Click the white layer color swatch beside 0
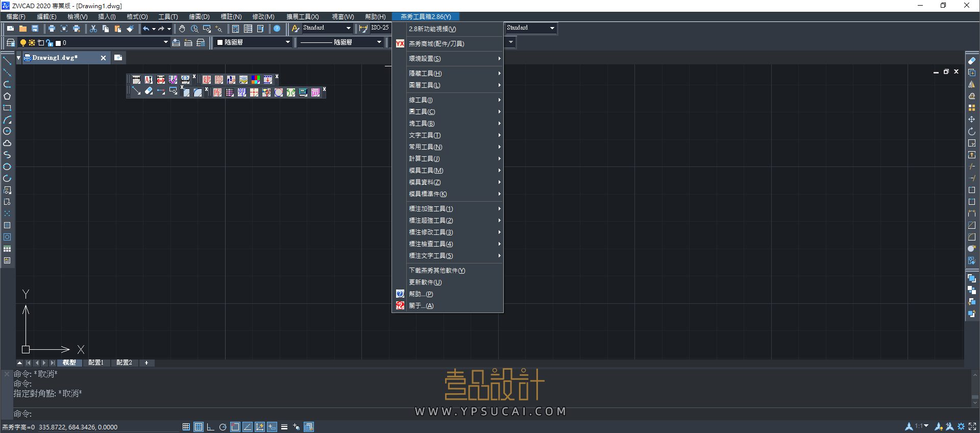 click(58, 43)
